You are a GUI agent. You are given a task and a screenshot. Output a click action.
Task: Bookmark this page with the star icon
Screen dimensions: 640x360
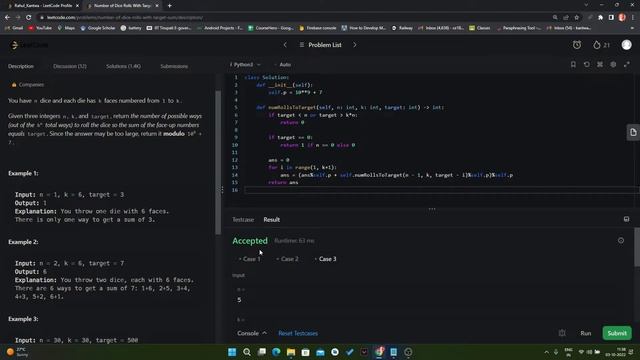click(576, 18)
